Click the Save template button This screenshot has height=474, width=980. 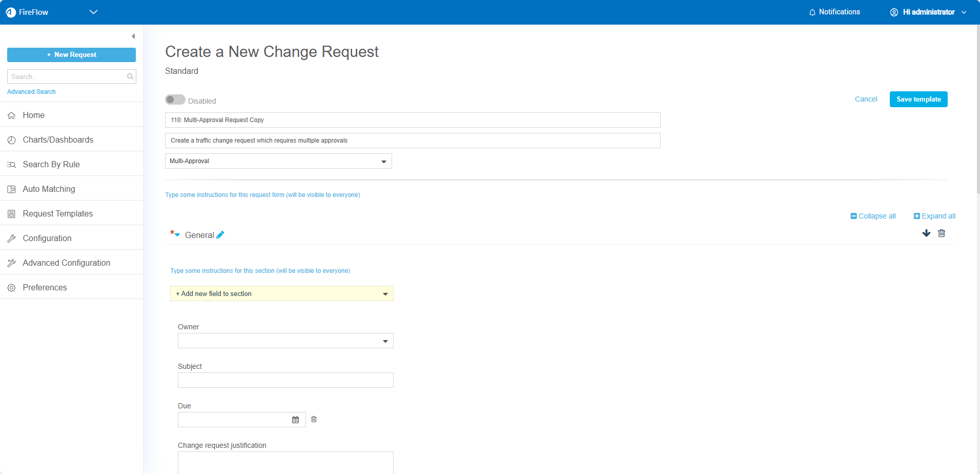coord(918,99)
